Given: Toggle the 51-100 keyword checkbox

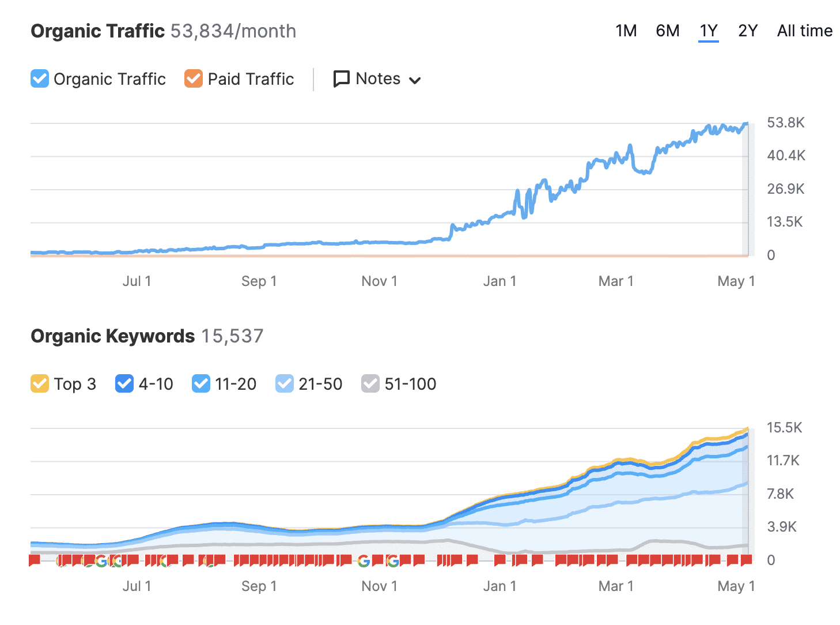Looking at the screenshot, I should [370, 383].
